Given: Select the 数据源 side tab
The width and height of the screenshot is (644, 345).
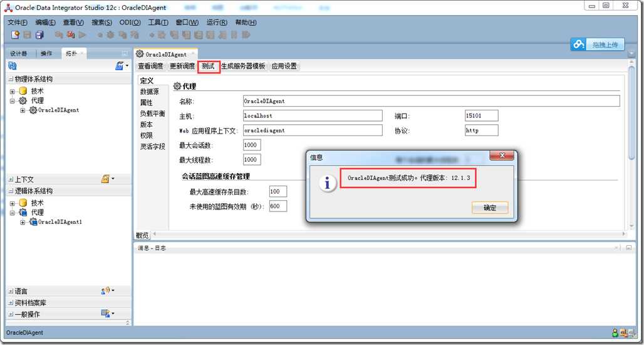Looking at the screenshot, I should point(150,92).
